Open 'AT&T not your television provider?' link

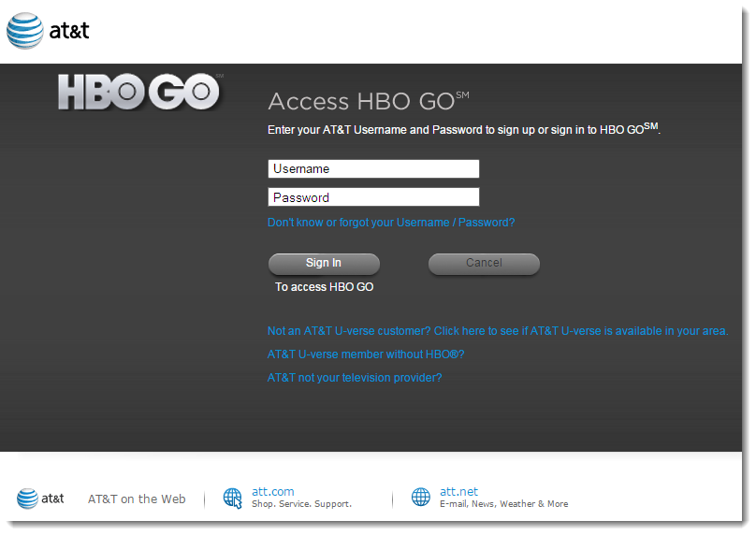355,378
